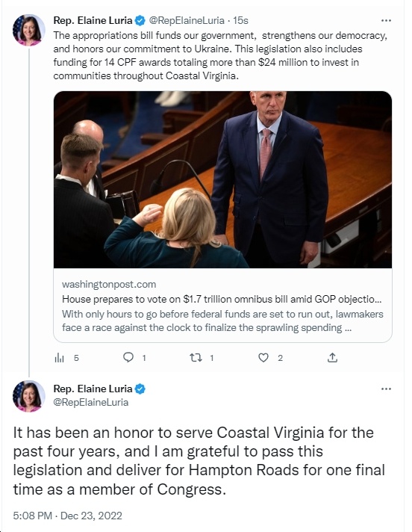
Task: Open profile avatar on the bottom tweet
Action: [29, 396]
